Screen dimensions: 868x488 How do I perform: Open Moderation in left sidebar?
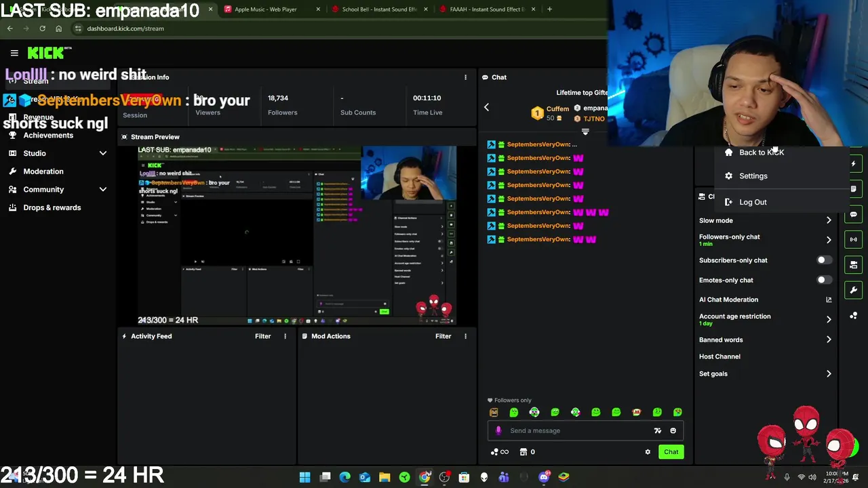(x=43, y=171)
